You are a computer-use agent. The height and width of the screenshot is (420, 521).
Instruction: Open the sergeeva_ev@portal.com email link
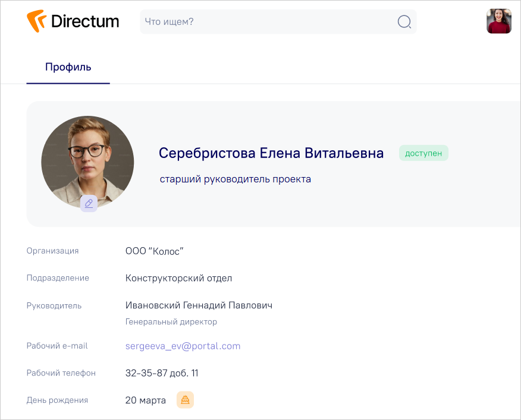coord(183,346)
